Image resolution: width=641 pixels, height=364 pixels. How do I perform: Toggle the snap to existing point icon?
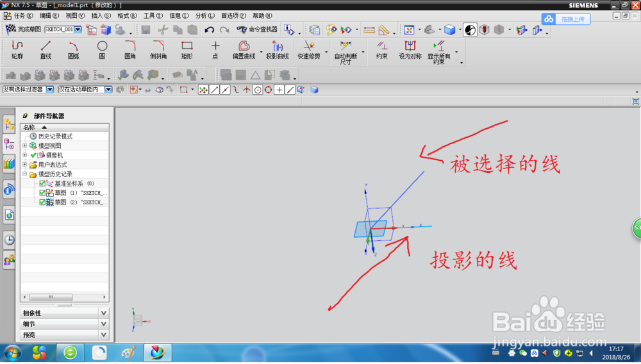click(x=279, y=90)
